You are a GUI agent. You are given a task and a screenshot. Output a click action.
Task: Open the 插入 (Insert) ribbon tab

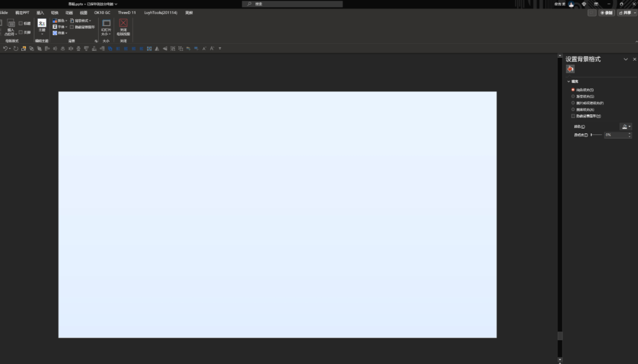[x=40, y=13]
